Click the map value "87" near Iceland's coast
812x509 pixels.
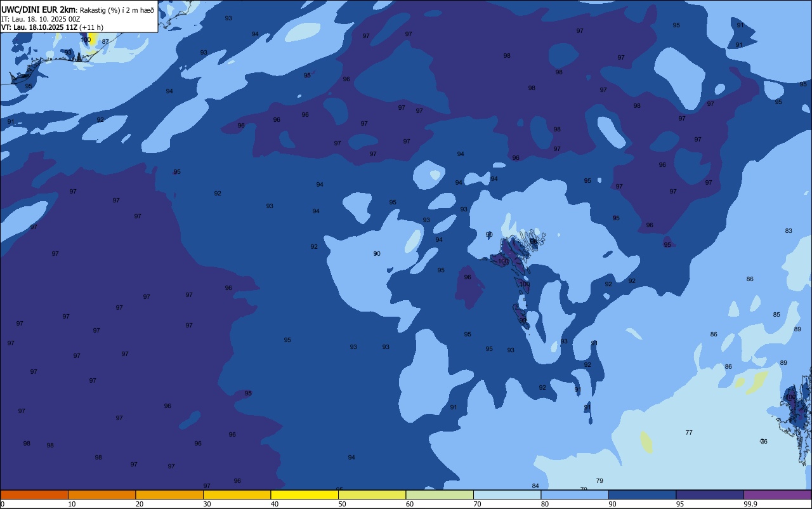click(105, 42)
